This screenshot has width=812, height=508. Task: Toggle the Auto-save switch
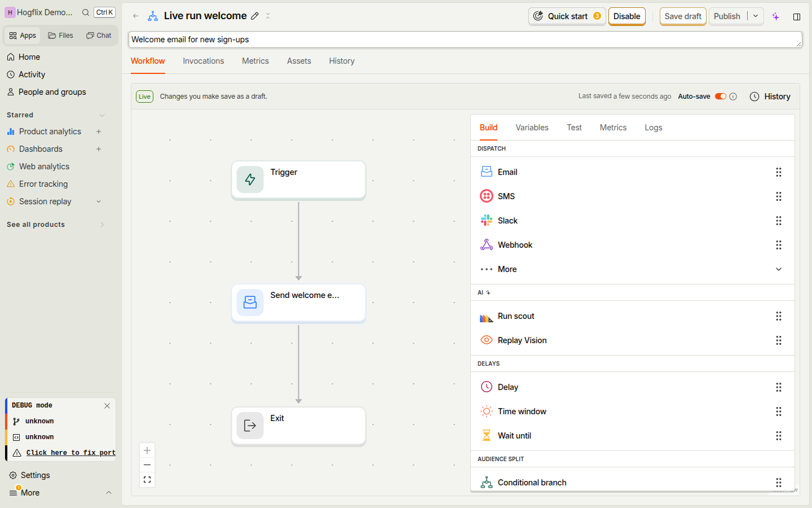point(721,97)
